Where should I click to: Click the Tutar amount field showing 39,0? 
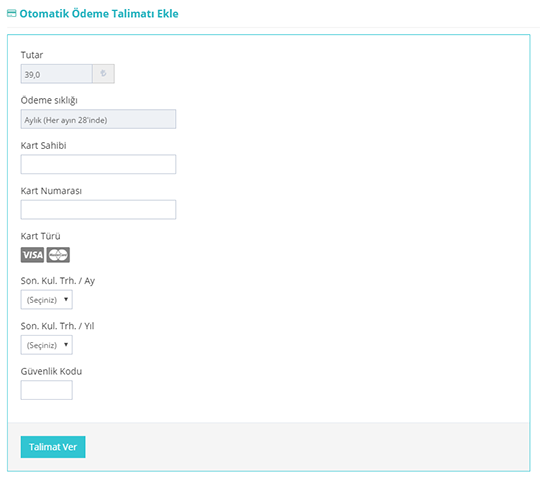click(56, 74)
